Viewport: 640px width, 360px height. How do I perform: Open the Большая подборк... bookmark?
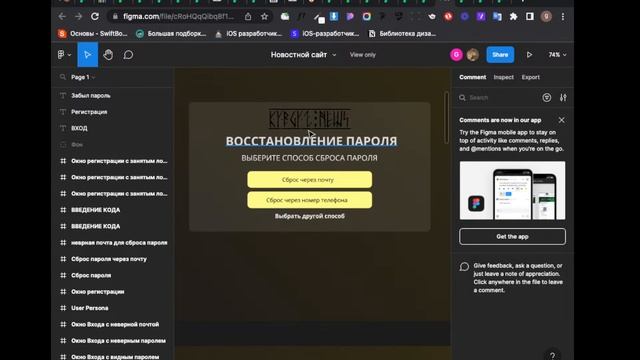tap(171, 33)
